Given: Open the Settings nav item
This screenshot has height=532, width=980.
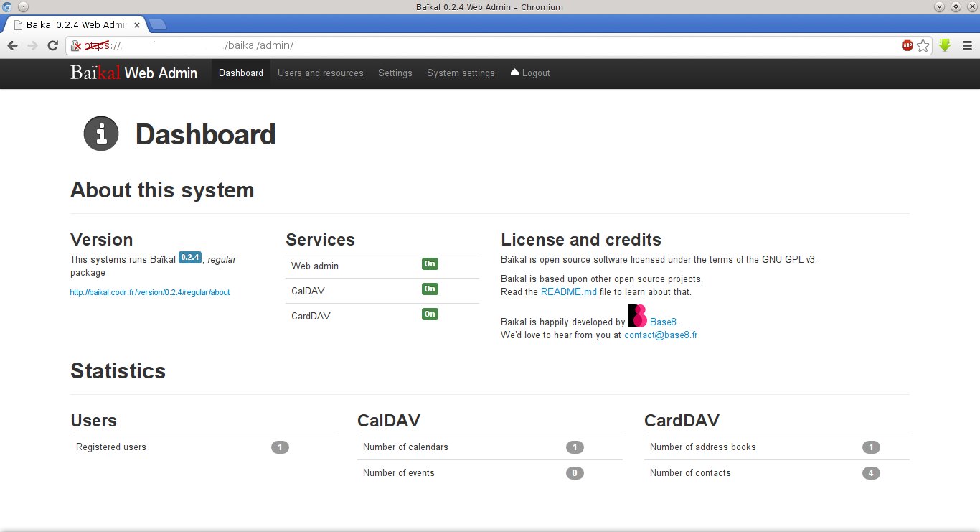Looking at the screenshot, I should 395,73.
